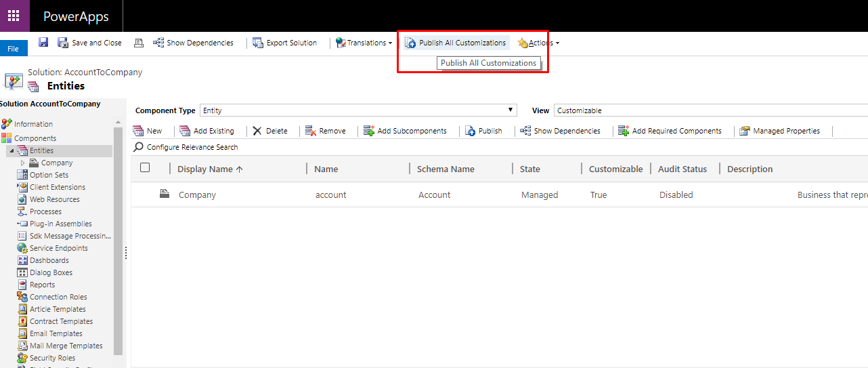Screen dimensions: 868x368
Task: Click the Disabled audit status cell
Action: click(x=676, y=195)
